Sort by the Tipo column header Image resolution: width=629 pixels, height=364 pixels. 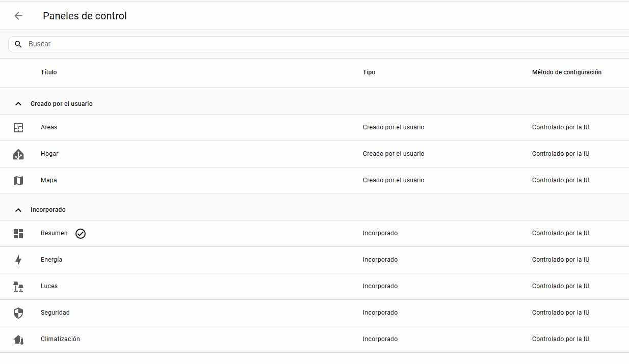point(369,72)
